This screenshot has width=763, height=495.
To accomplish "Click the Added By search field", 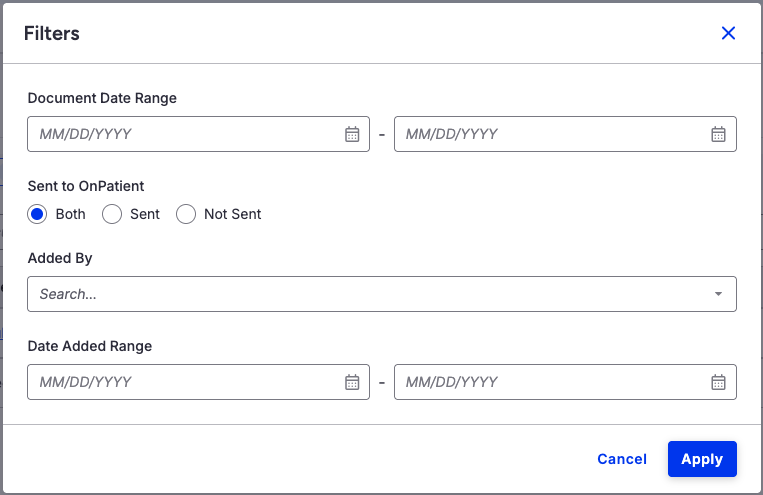I will point(360,294).
